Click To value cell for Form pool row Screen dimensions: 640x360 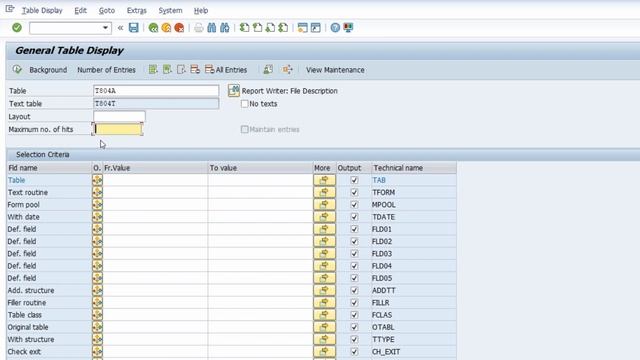point(260,204)
